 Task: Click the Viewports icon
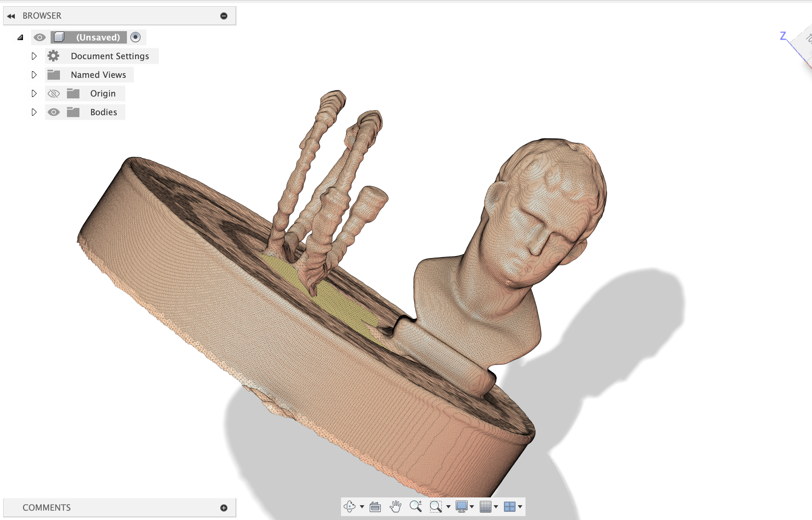point(510,507)
